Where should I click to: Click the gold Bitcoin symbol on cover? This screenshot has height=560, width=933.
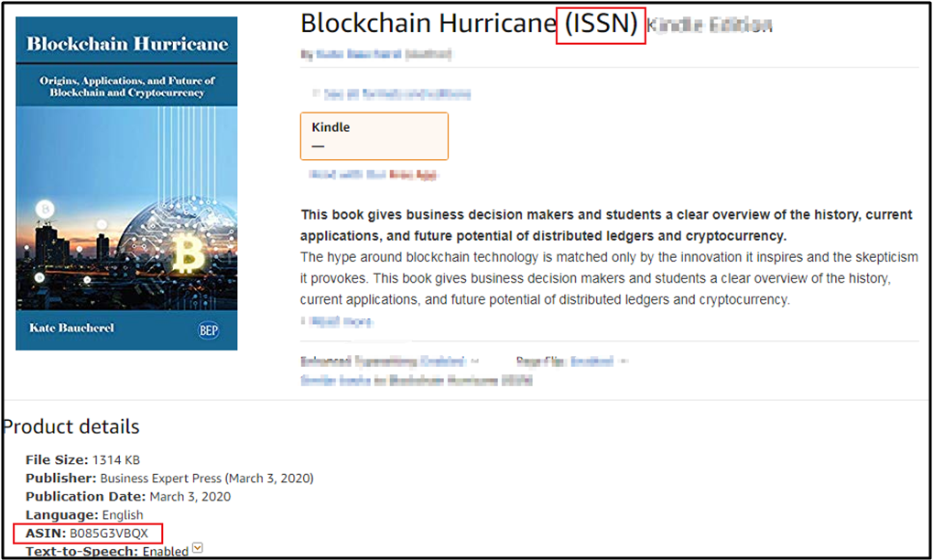(x=190, y=255)
